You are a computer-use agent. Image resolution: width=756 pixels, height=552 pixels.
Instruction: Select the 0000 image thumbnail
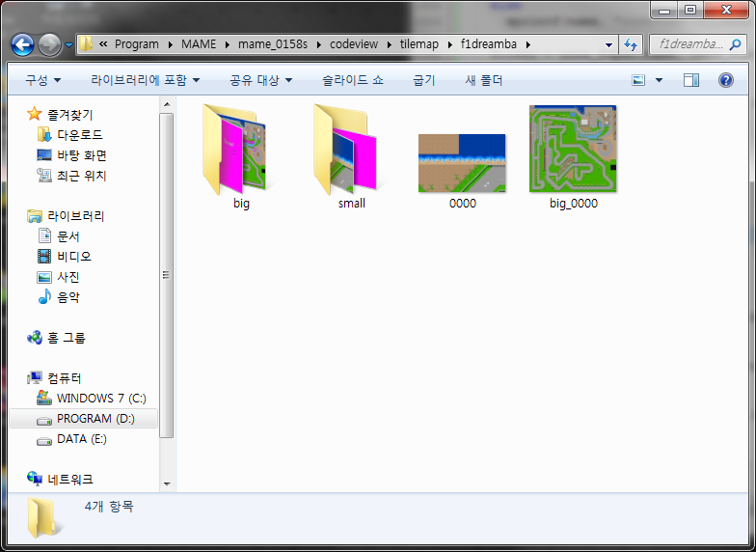coord(462,163)
